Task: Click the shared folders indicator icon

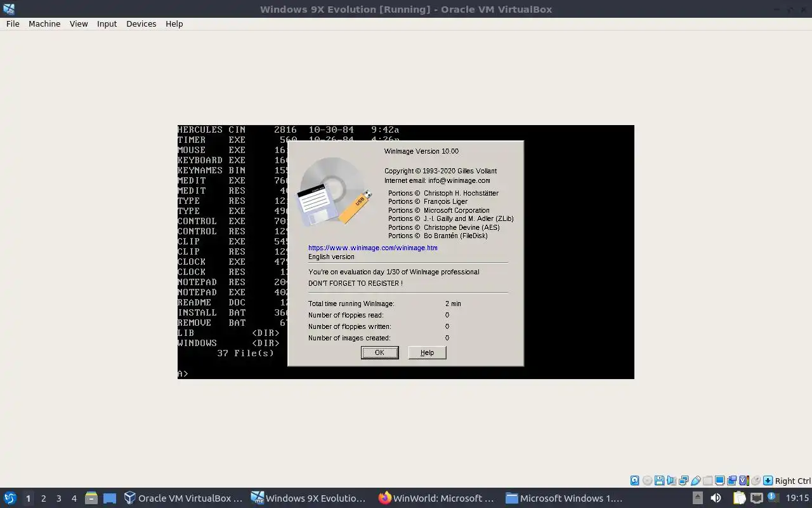Action: (x=707, y=481)
